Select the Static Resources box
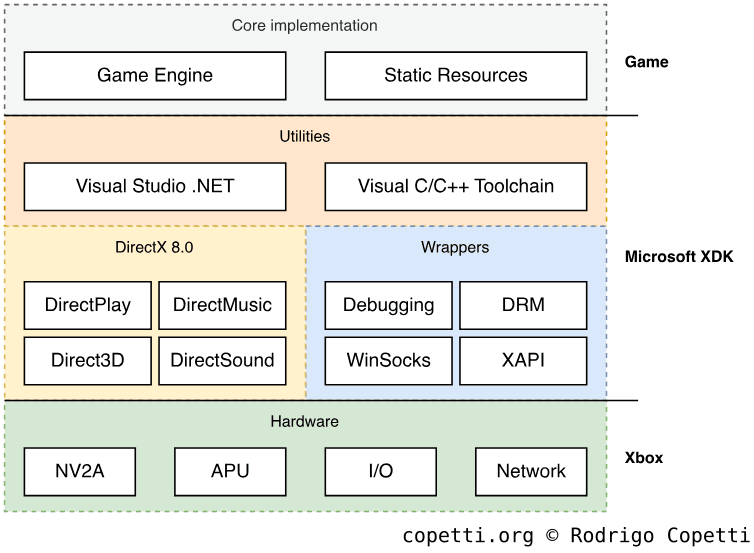Image resolution: width=754 pixels, height=553 pixels. click(455, 76)
